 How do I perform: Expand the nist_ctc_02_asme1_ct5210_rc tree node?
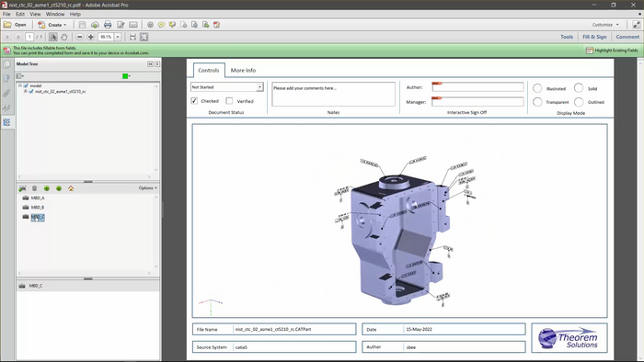tap(26, 92)
